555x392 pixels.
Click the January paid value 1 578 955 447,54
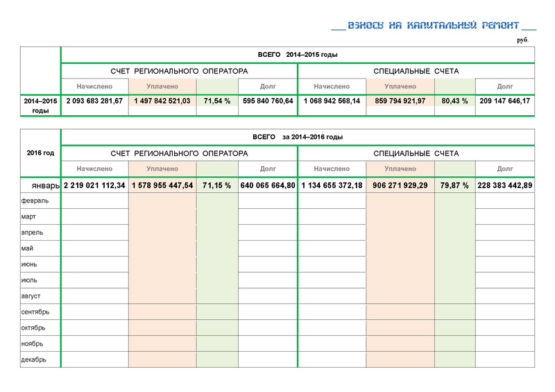[162, 185]
